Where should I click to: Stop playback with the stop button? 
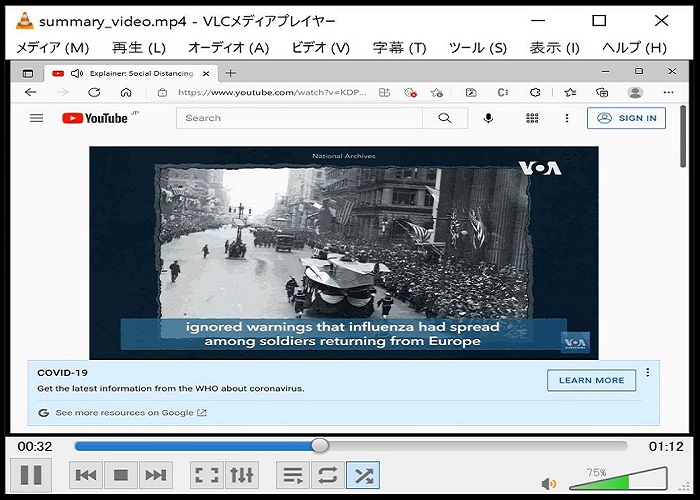coord(121,475)
